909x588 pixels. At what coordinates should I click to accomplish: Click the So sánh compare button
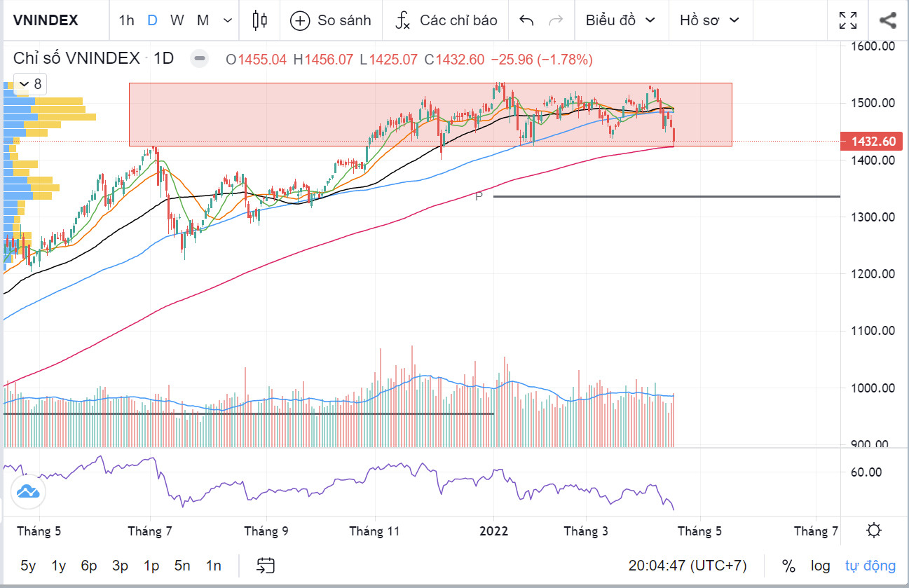(x=331, y=20)
